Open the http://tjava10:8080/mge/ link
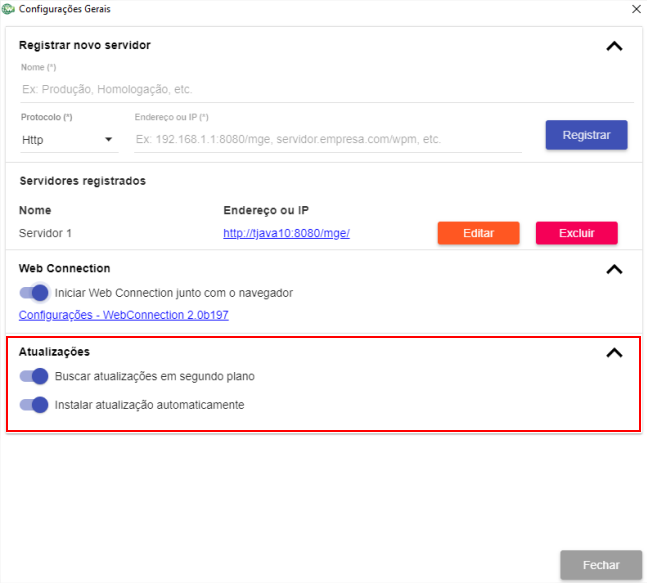 tap(286, 233)
